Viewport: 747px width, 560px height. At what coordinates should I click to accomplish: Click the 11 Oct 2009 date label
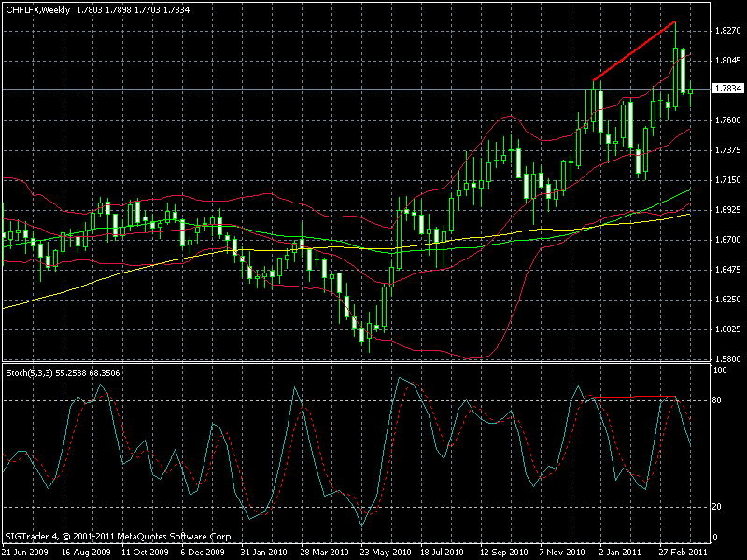[146, 553]
